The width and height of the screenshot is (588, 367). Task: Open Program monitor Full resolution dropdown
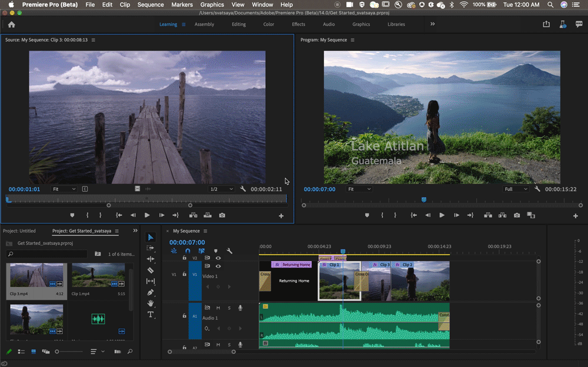515,189
